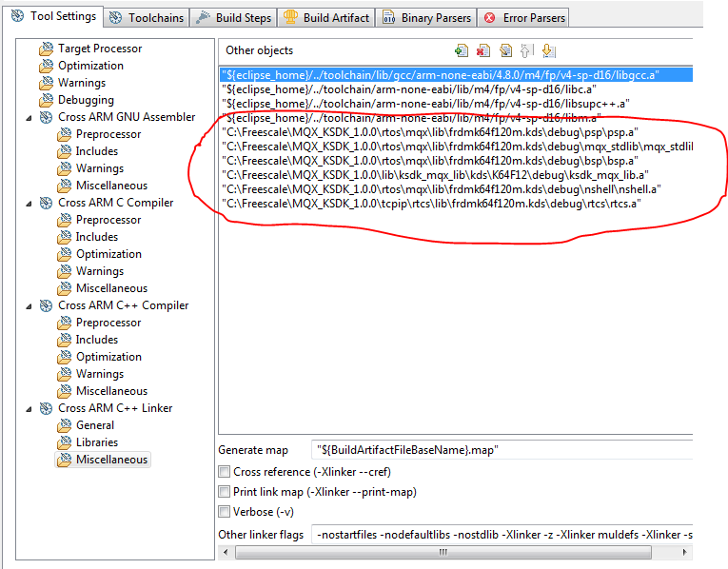Open Warnings under Cross ARM C Compiler
This screenshot has height=569, width=728.
coord(90,271)
